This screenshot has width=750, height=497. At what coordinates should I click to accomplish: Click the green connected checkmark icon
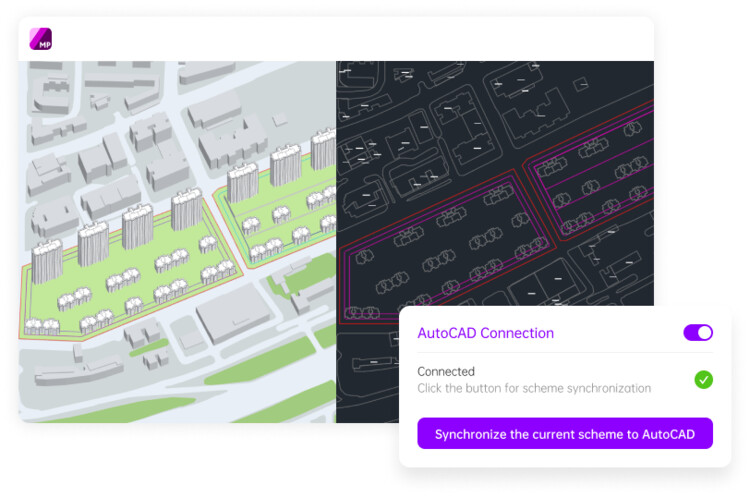point(704,379)
